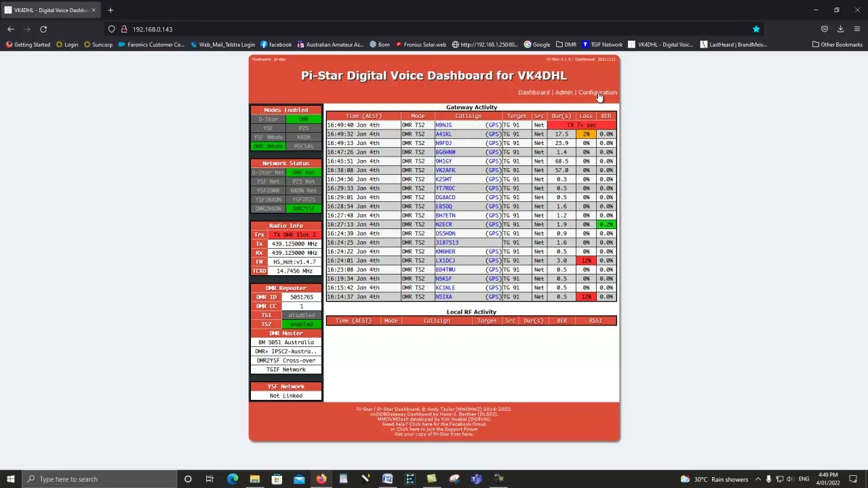Open the facebook bookmark
The image size is (868, 488).
276,45
